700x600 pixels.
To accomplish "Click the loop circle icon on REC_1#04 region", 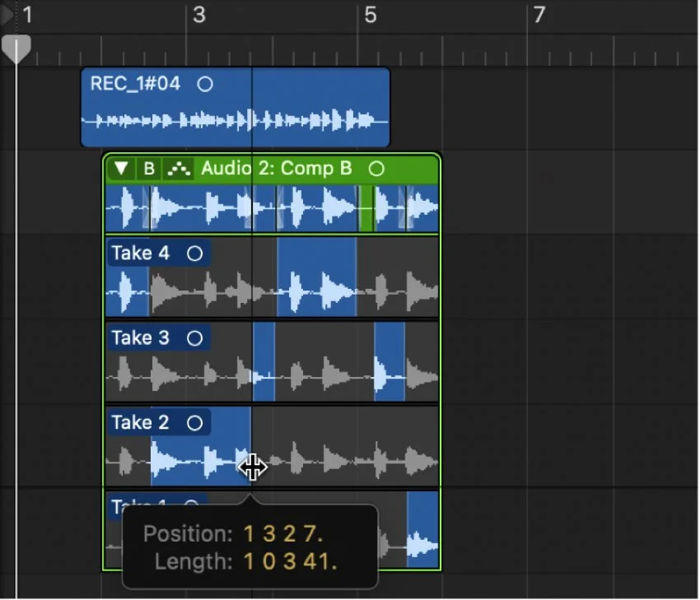I will 205,83.
